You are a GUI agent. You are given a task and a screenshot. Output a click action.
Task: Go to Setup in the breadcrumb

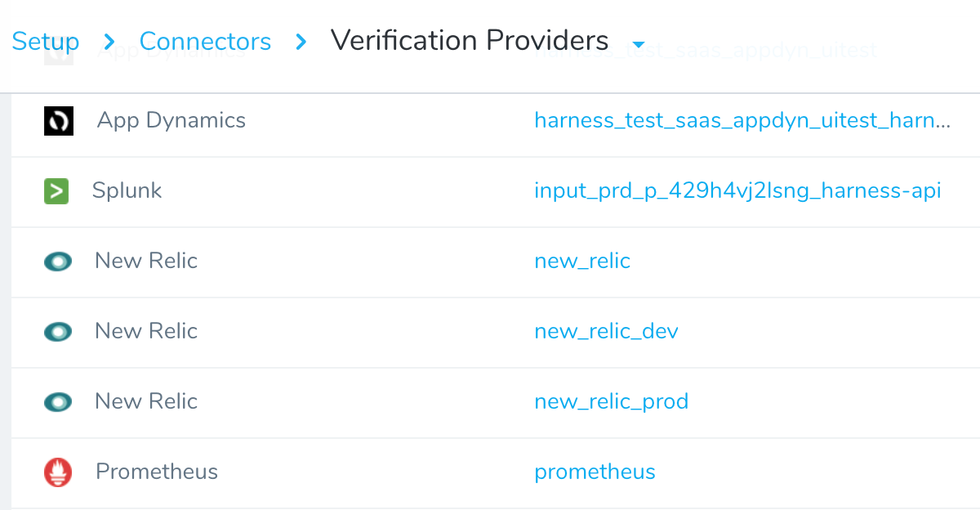[x=46, y=41]
